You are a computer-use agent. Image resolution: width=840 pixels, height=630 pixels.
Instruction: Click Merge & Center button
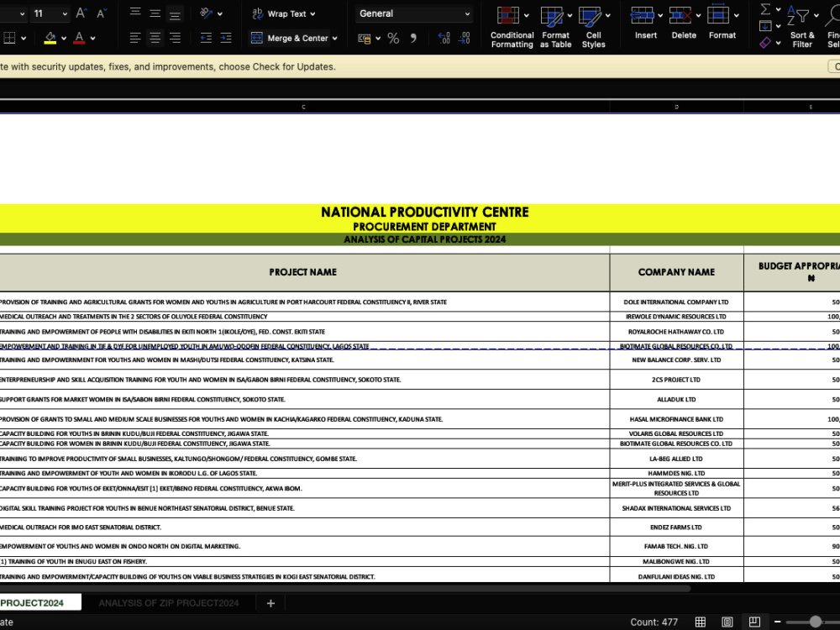click(x=289, y=38)
